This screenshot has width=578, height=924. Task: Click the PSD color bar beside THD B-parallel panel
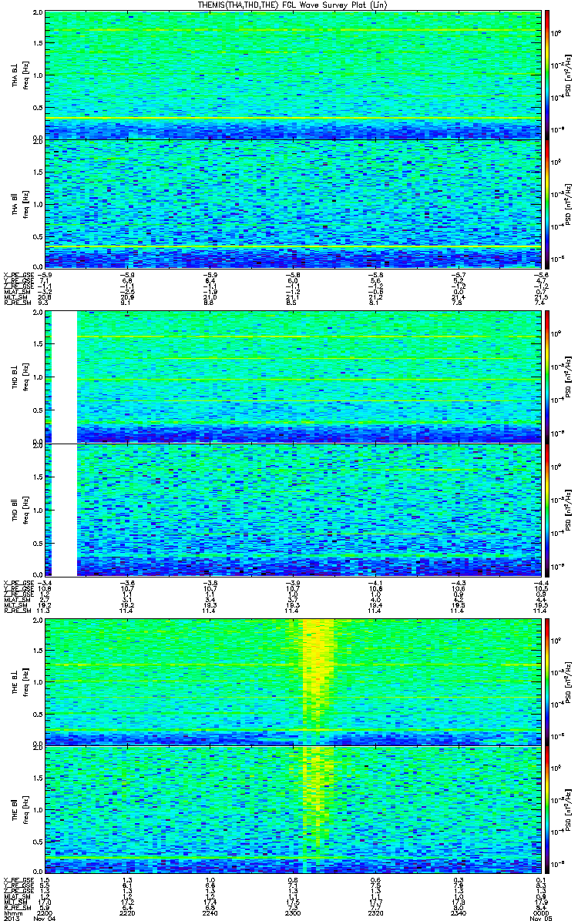tap(548, 510)
